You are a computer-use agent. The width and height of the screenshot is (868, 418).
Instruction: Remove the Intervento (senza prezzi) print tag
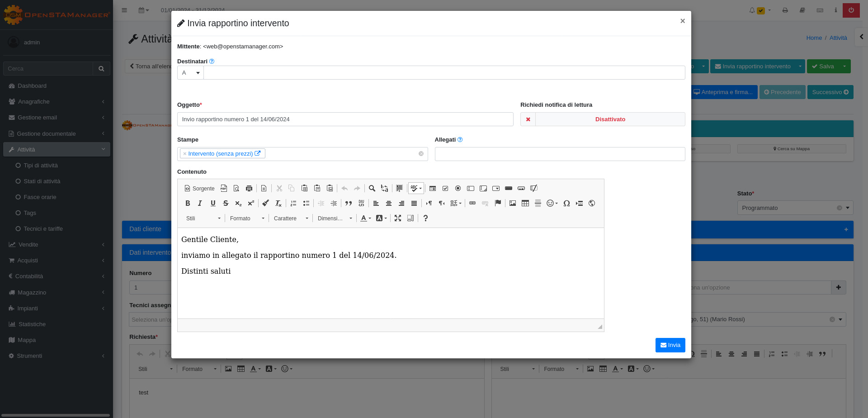pos(184,154)
